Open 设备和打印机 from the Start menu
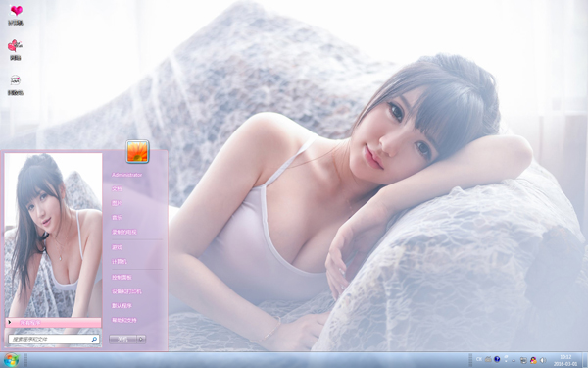588x368 pixels. pos(126,291)
